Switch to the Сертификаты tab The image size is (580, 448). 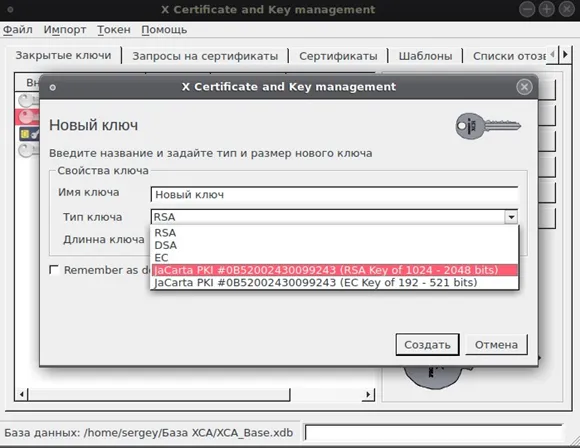click(x=338, y=56)
